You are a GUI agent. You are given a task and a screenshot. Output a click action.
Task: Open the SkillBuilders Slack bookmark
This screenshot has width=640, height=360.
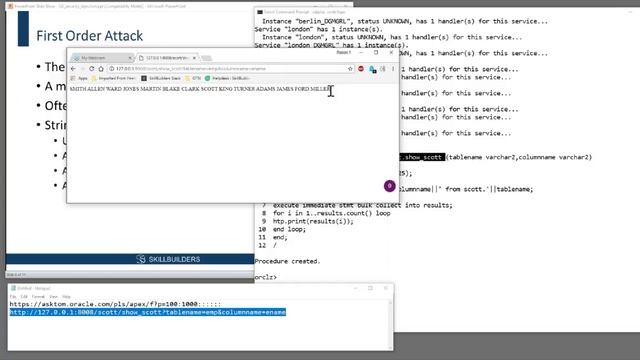(x=161, y=78)
